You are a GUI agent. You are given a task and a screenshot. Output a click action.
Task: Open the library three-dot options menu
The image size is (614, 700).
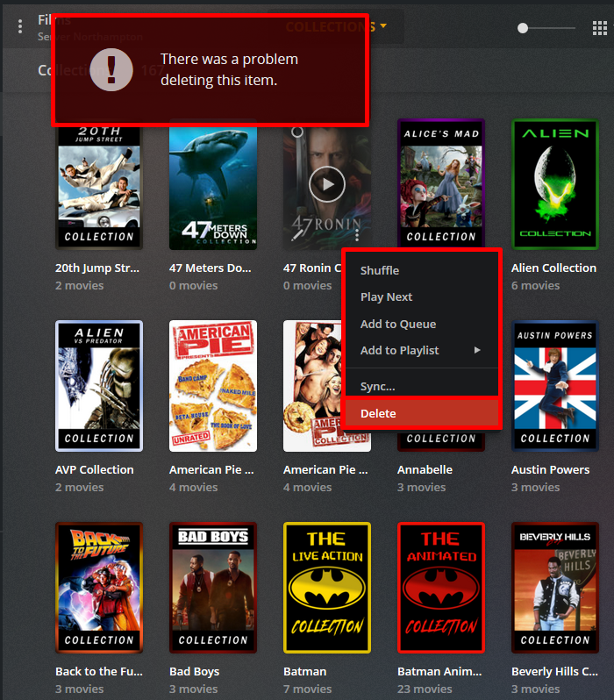click(19, 27)
